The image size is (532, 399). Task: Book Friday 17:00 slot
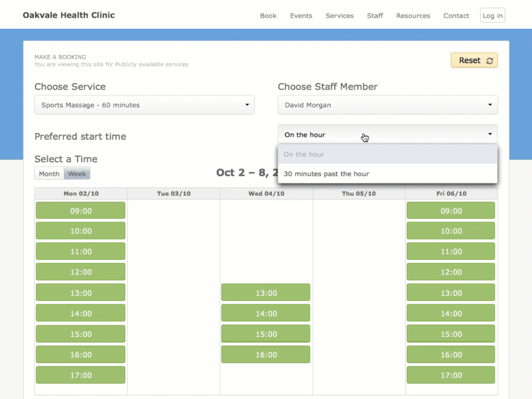pos(451,375)
